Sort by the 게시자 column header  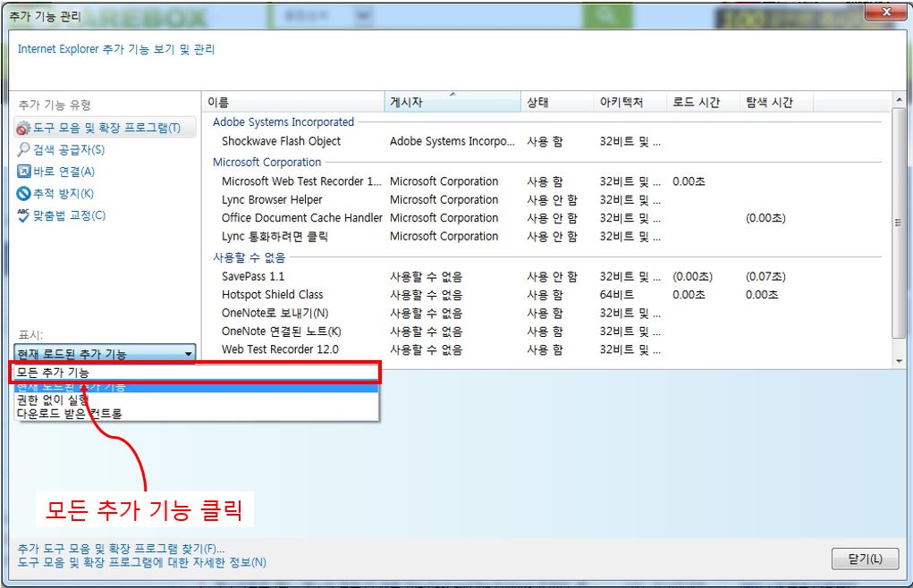[452, 103]
